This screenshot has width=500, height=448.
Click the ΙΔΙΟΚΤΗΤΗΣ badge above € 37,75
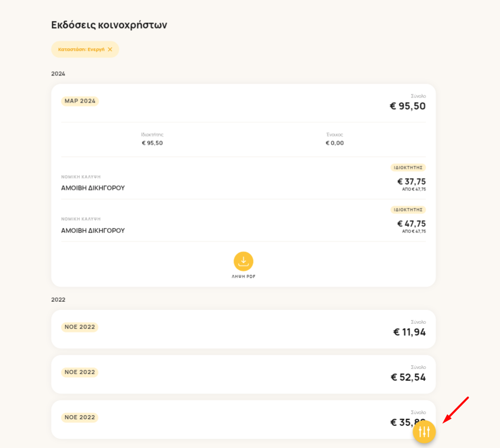(x=408, y=167)
